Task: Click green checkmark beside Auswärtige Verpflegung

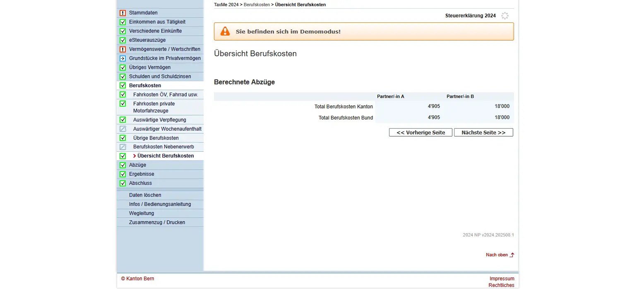Action: 123,120
